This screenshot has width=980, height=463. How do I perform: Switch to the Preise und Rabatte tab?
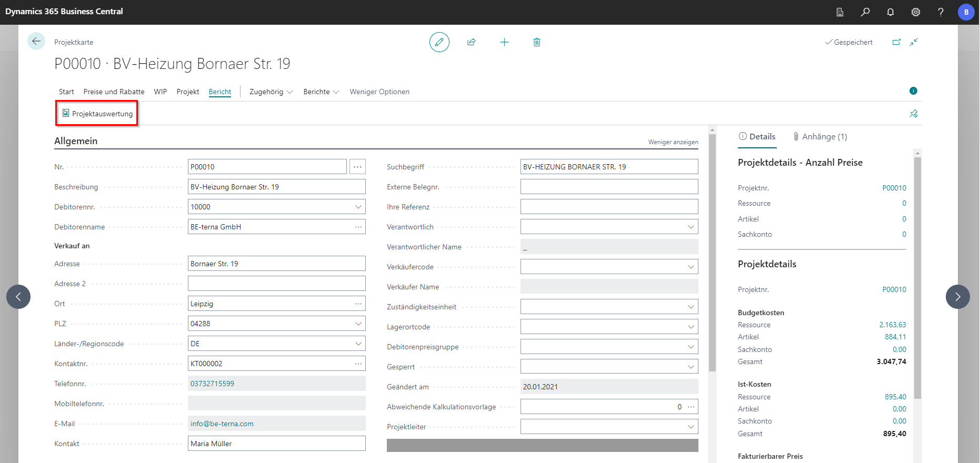(x=114, y=92)
